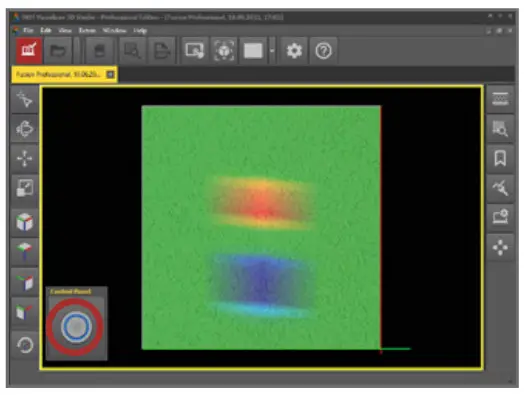The image size is (528, 395).
Task: Click the red new scan toolbar icon
Action: click(29, 51)
